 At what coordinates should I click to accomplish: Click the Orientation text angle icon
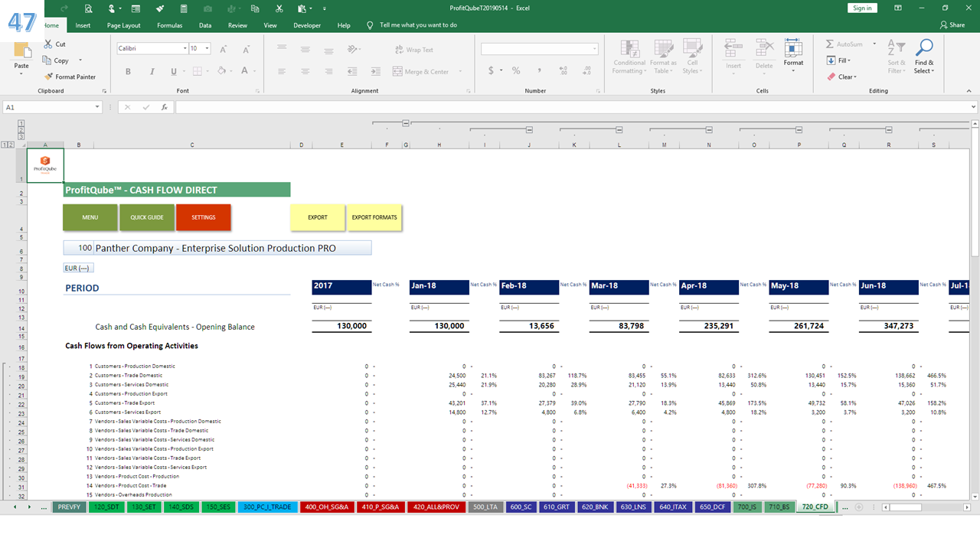[x=352, y=49]
